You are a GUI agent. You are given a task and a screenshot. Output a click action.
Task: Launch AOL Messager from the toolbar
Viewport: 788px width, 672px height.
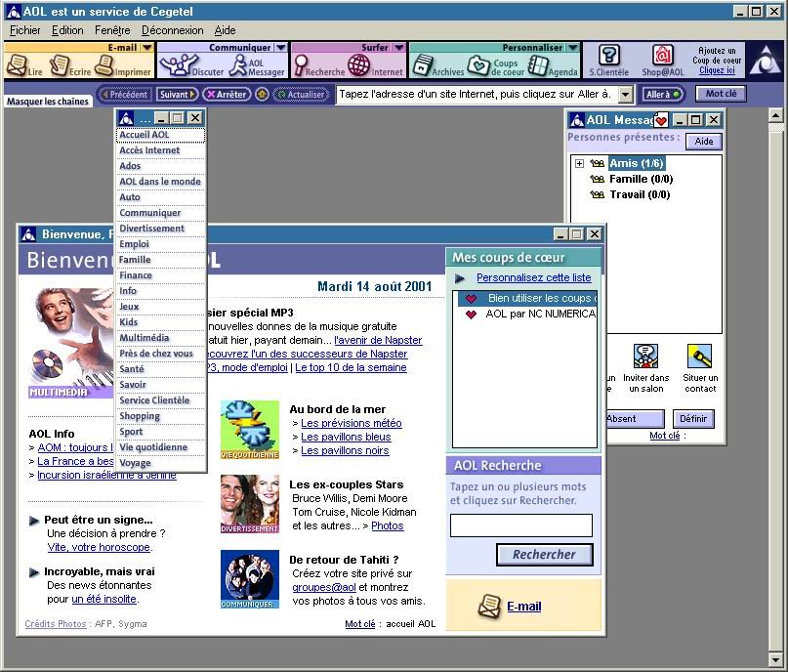click(x=242, y=65)
